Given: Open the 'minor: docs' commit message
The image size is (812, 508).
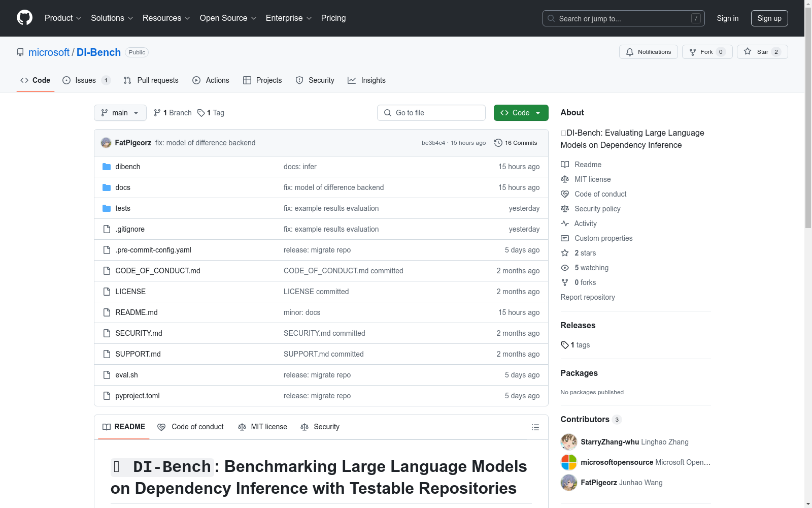Looking at the screenshot, I should 302,312.
